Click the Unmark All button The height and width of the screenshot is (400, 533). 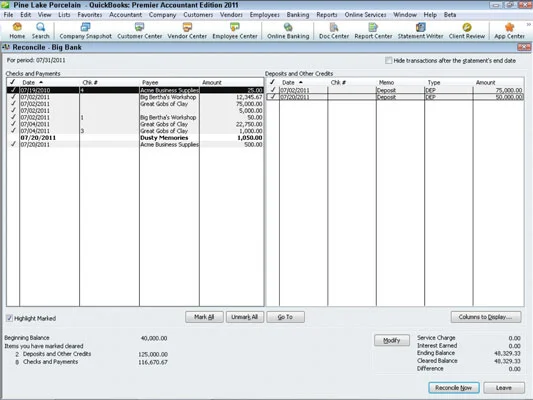244,317
